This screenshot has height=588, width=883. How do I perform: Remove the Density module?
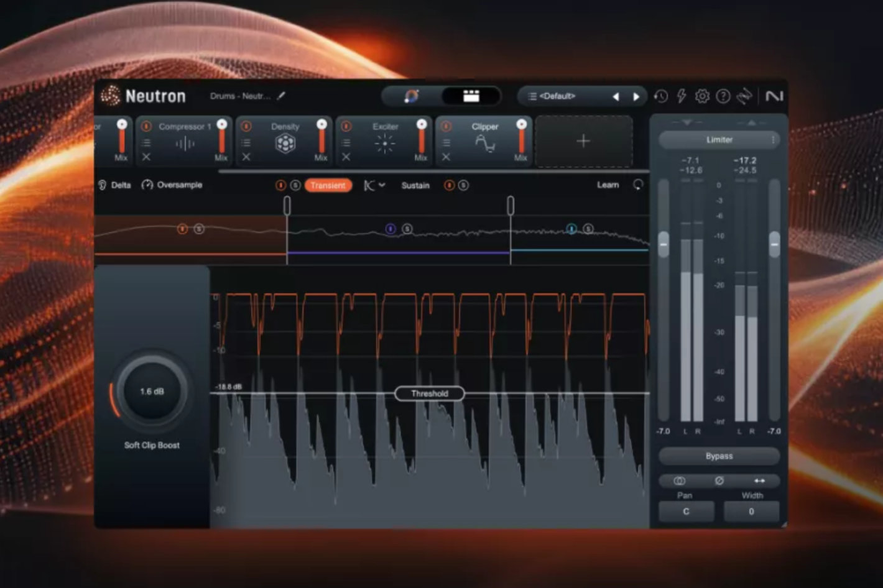(246, 157)
